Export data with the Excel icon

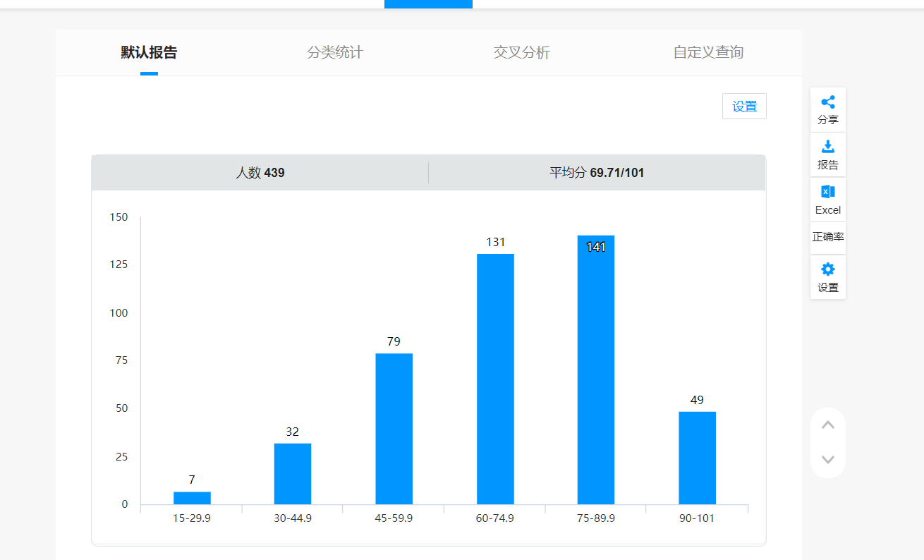point(828,193)
